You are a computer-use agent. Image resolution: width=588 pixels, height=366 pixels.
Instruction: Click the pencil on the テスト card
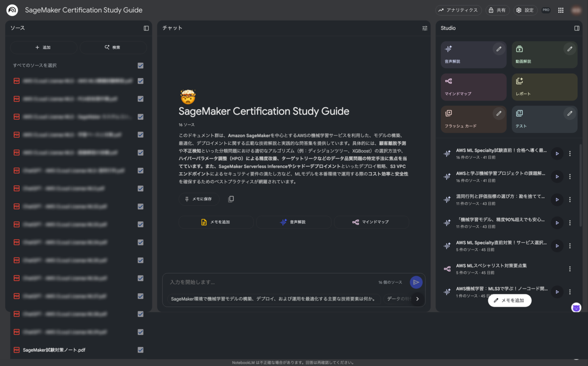coord(569,113)
